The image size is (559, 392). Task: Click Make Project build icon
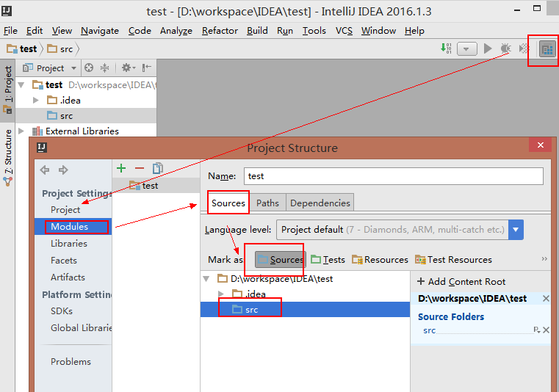pos(446,48)
